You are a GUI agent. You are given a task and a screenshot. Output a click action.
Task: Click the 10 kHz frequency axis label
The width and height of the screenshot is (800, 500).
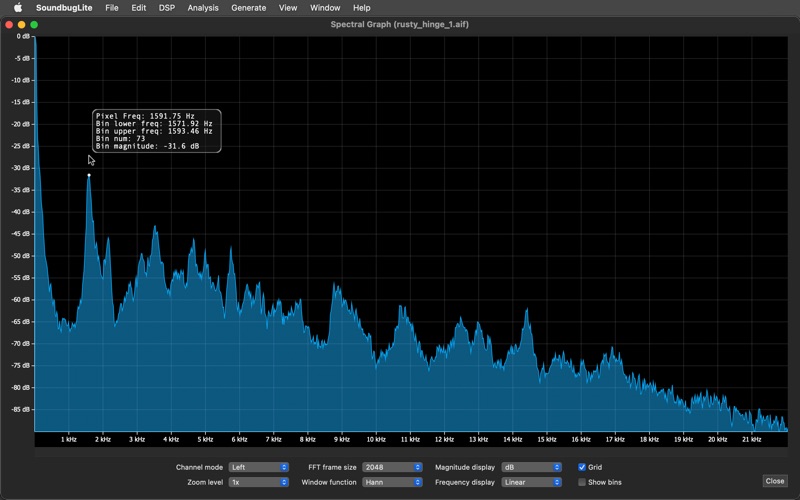pyautogui.click(x=376, y=439)
